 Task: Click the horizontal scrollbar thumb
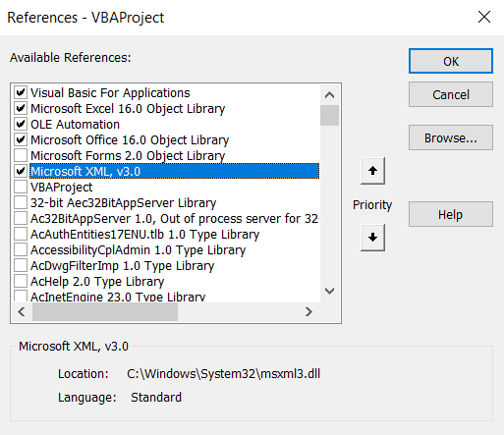coord(105,311)
